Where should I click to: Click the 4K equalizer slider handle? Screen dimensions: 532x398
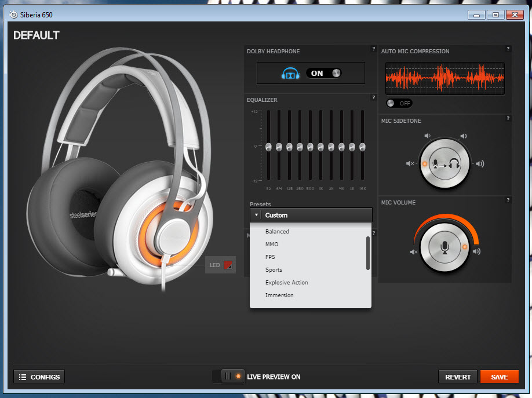point(342,147)
